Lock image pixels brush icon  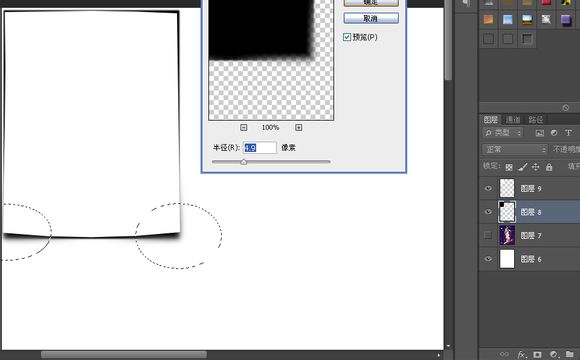pos(522,167)
